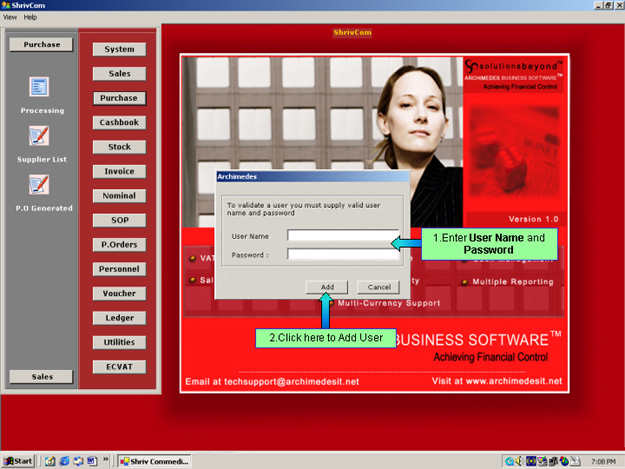Open the Supplier List icon
This screenshot has width=625, height=469.
tap(39, 135)
